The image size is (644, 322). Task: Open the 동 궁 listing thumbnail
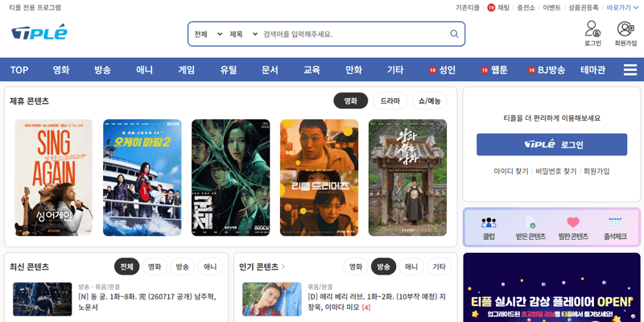point(43,299)
